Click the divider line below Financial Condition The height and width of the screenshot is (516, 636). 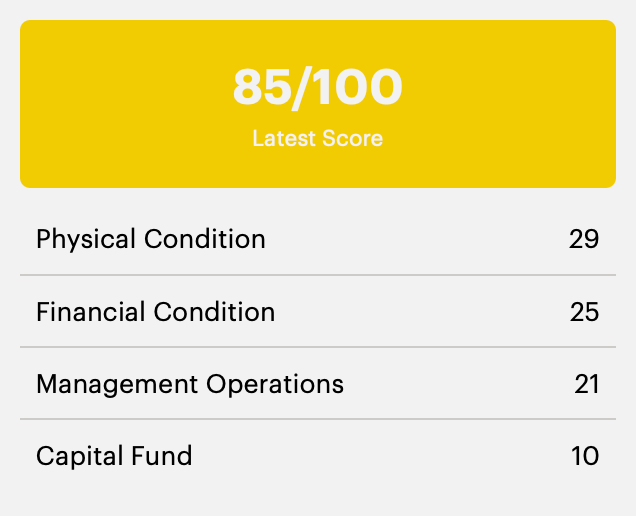pyautogui.click(x=317, y=347)
